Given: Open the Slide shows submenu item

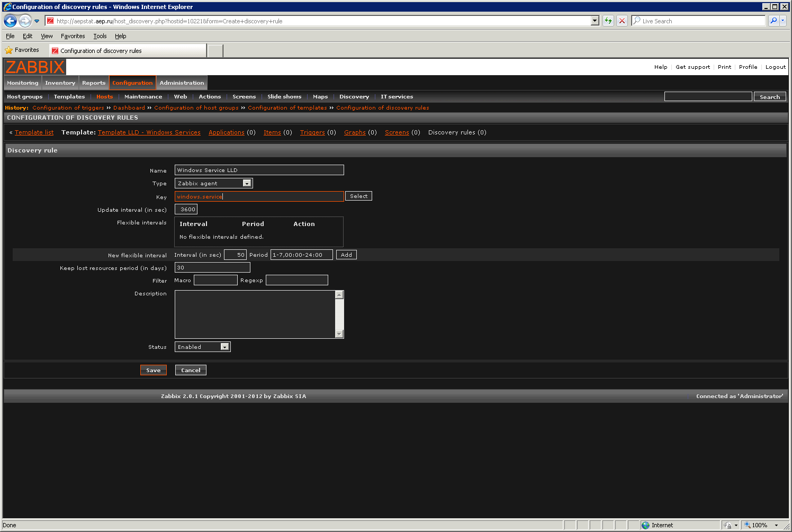Looking at the screenshot, I should (x=284, y=97).
